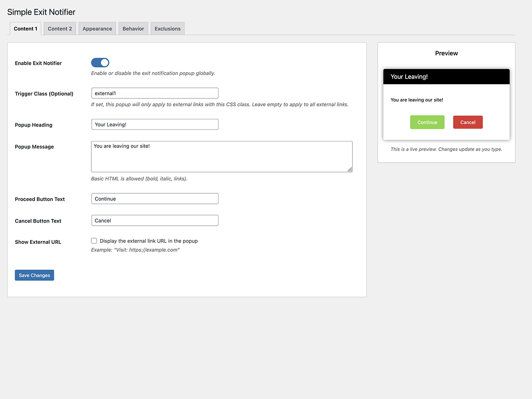Viewport: 532px width, 399px height.
Task: Select the Cancel Button Text field
Action: pyautogui.click(x=155, y=220)
